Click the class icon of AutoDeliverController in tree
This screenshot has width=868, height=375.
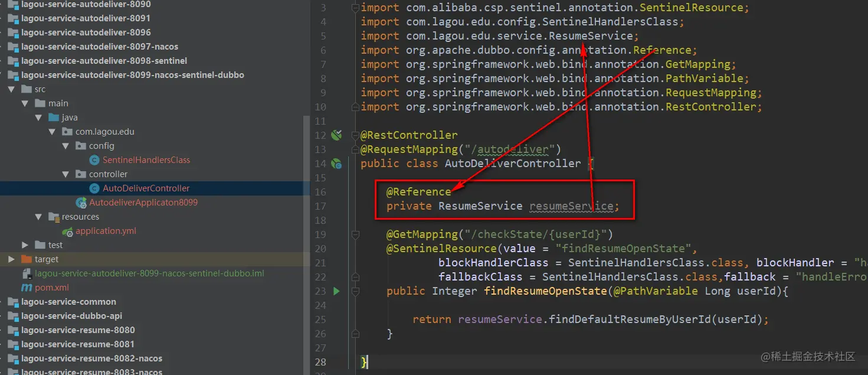[94, 188]
